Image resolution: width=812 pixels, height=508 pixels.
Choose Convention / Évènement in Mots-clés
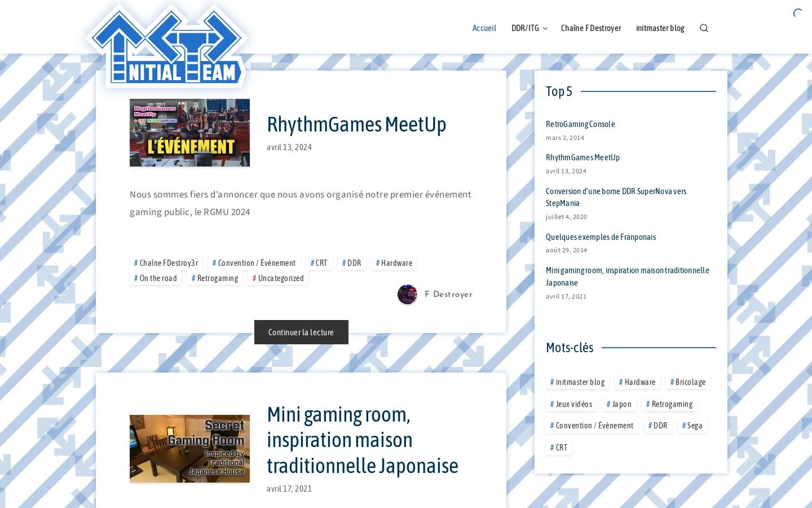pos(592,426)
